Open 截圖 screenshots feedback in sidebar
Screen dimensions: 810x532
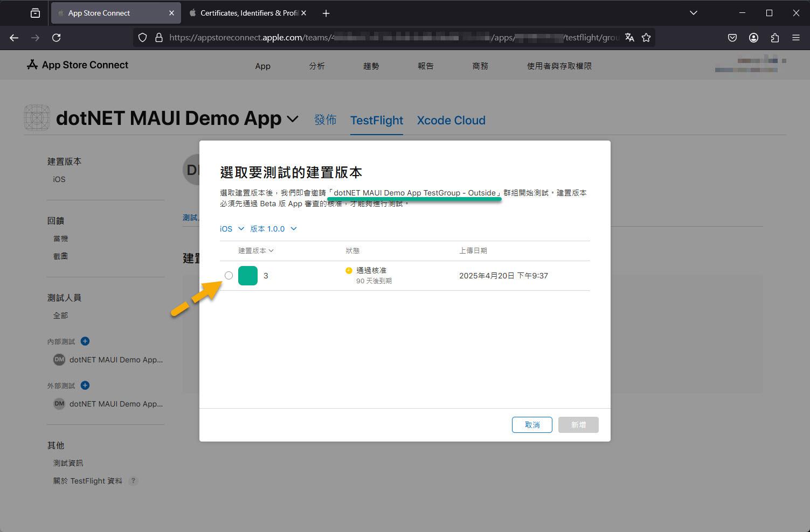60,256
